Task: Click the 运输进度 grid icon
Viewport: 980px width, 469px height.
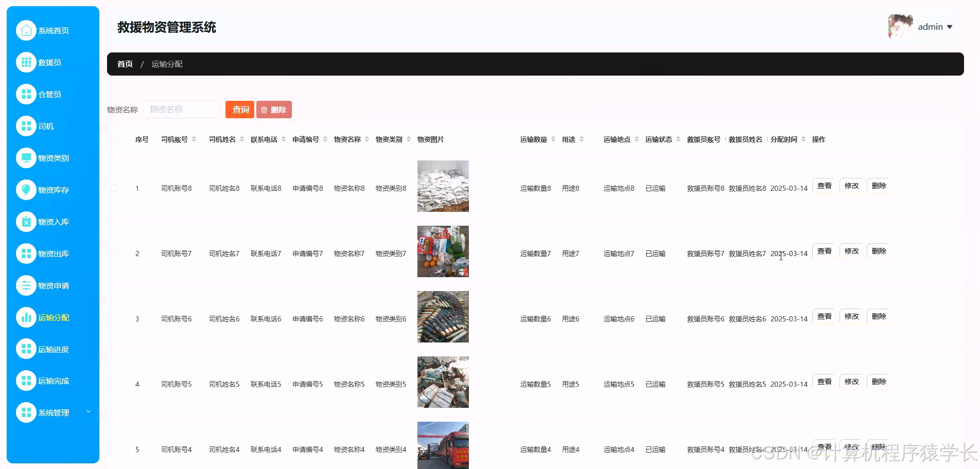Action: (x=26, y=349)
